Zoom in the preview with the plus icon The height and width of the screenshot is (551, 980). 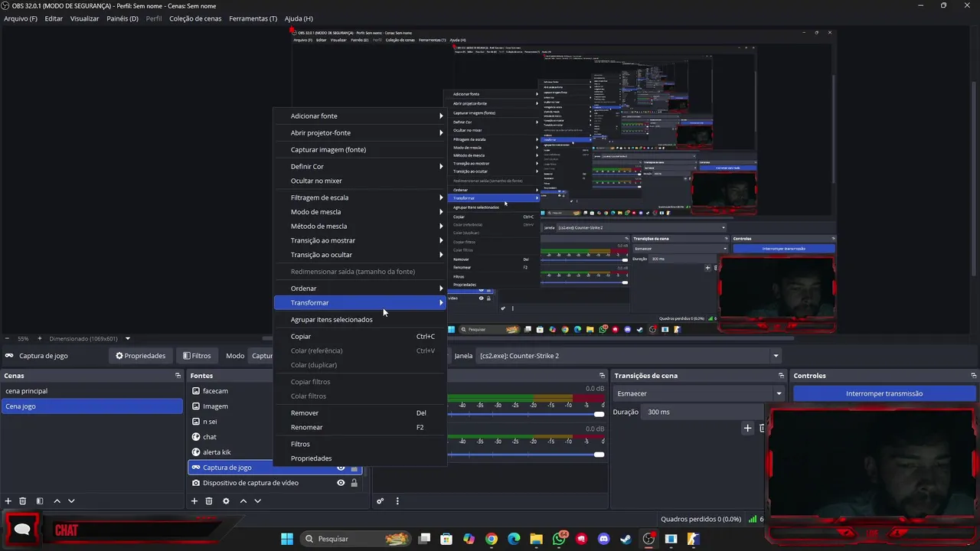(x=40, y=338)
